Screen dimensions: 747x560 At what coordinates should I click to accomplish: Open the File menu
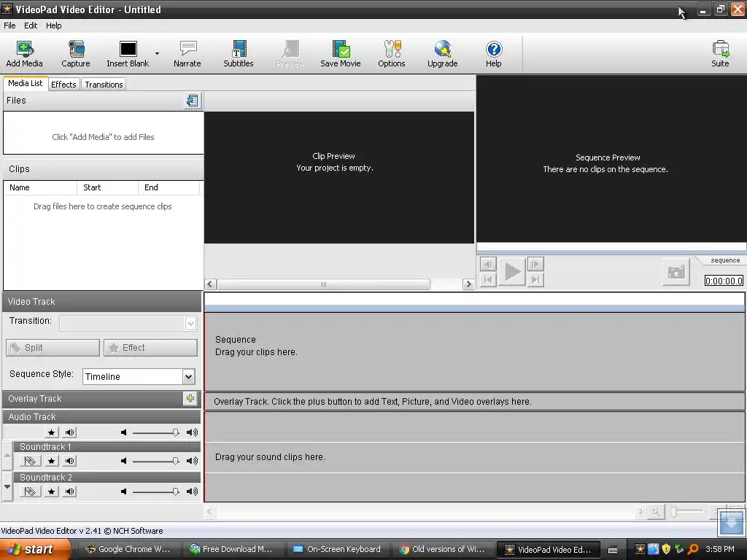9,26
